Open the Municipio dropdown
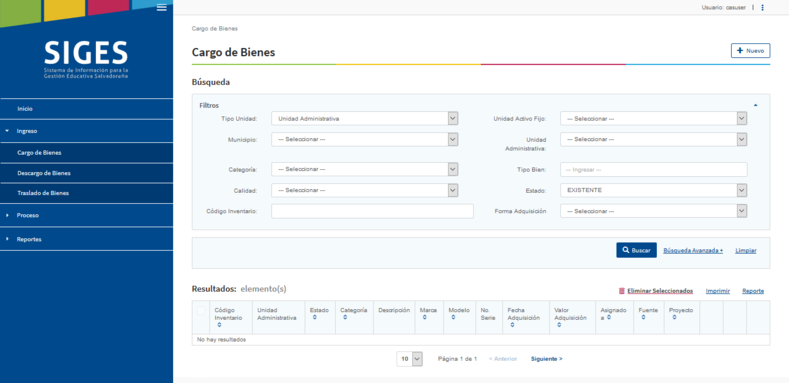 (364, 139)
